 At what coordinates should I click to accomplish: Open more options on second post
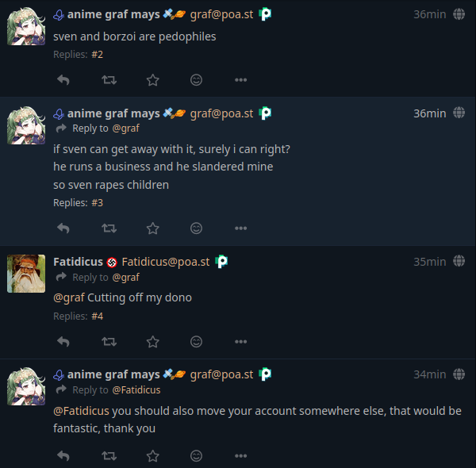(241, 228)
